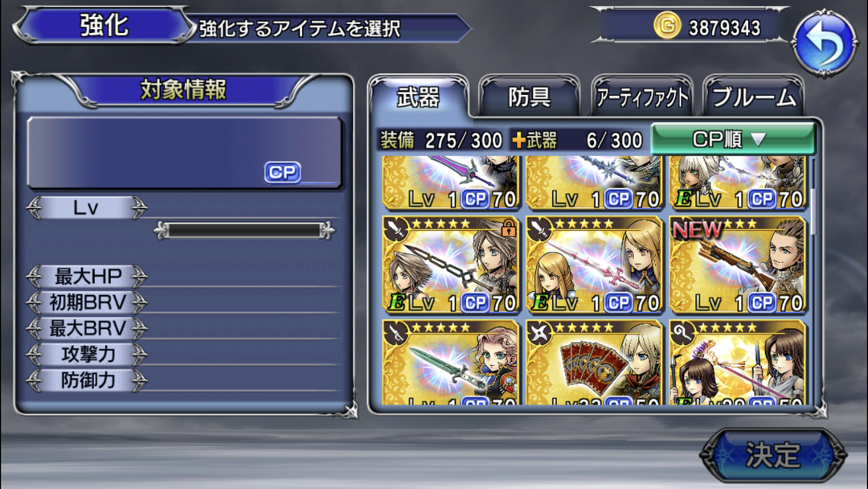
Task: Click the gold G coin icon
Action: pos(666,26)
